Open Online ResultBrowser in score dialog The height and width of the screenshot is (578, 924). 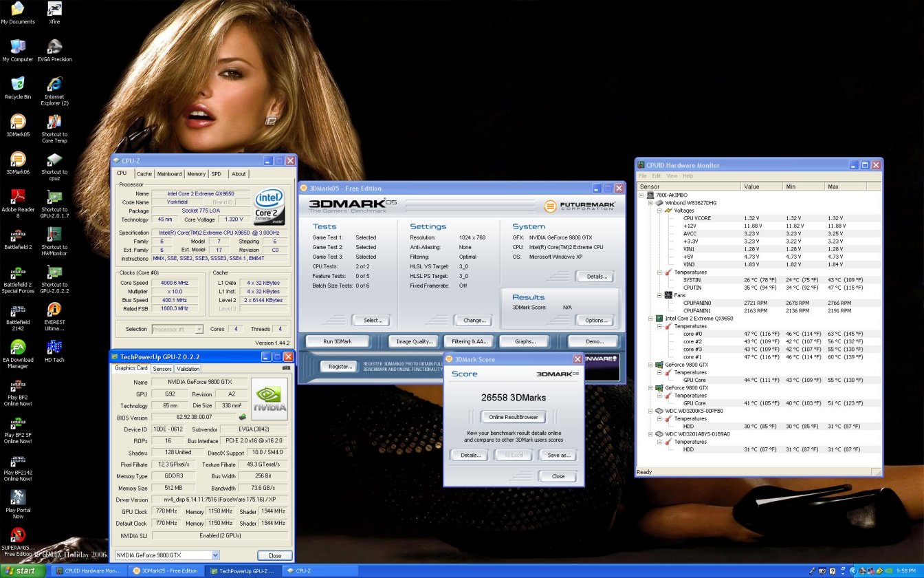(x=513, y=417)
